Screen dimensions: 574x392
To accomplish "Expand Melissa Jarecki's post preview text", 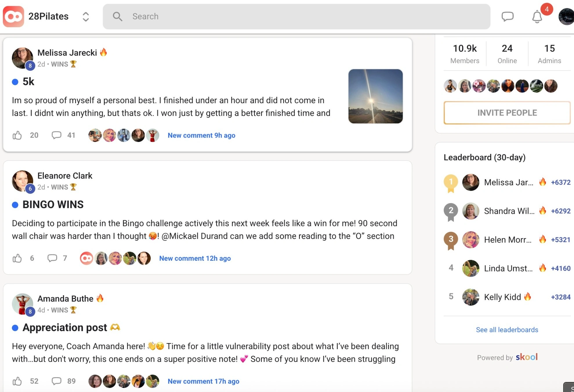I will pos(171,107).
